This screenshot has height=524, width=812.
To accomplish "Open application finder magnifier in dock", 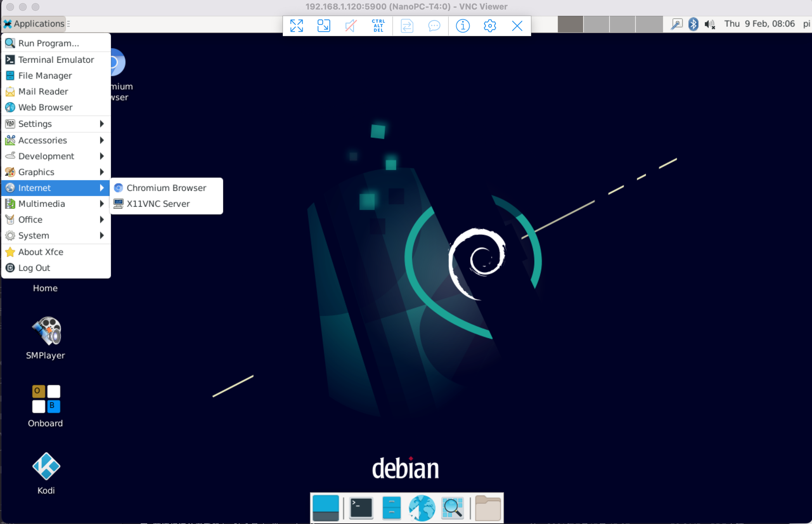I will pos(452,508).
